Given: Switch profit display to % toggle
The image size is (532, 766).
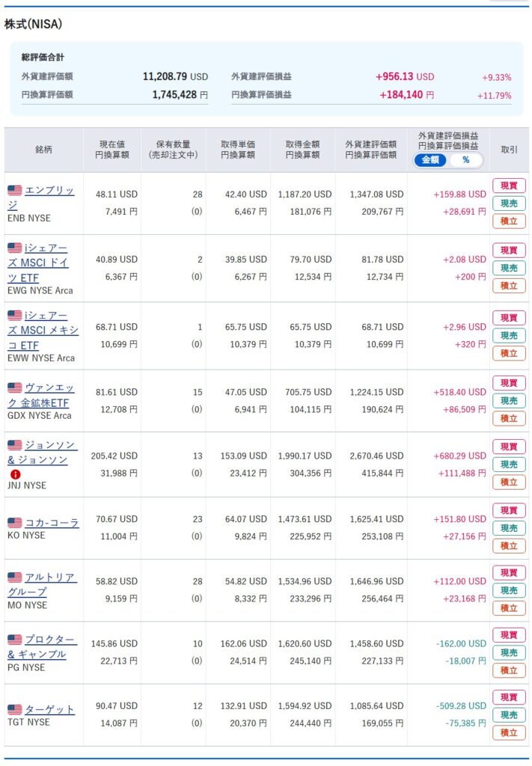Looking at the screenshot, I should [x=465, y=160].
